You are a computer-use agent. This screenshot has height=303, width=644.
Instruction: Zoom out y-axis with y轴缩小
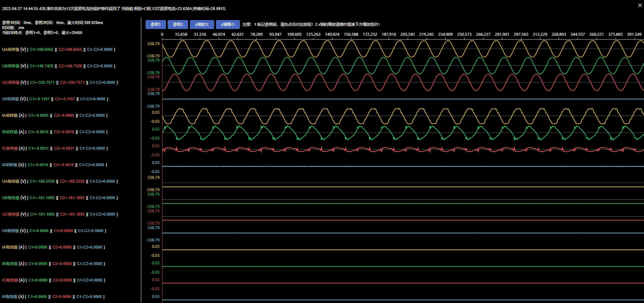(228, 24)
